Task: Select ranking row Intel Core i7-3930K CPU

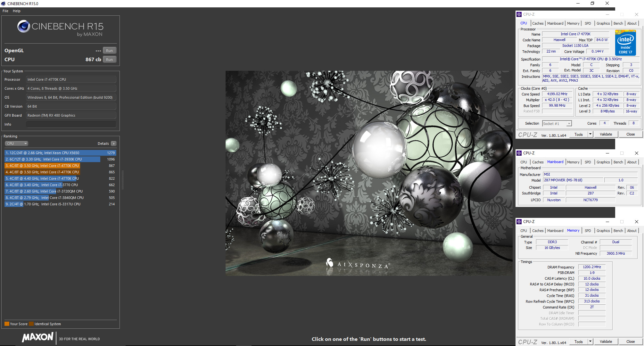Action: pos(60,159)
